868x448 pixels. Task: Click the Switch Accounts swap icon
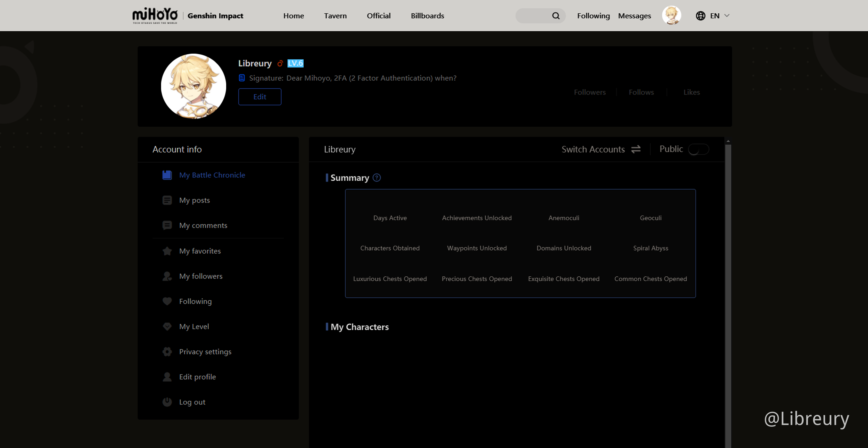(x=636, y=149)
